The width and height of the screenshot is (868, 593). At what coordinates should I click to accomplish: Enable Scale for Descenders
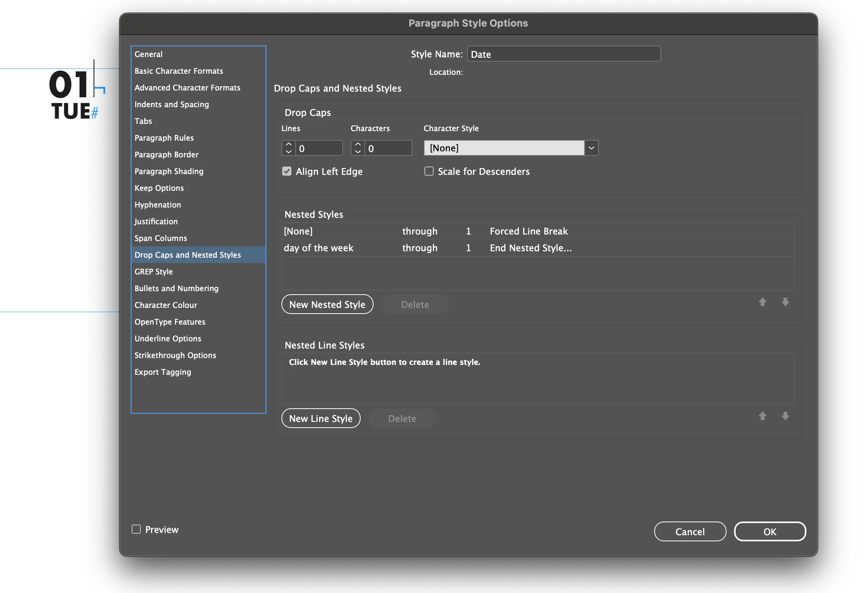[x=429, y=171]
